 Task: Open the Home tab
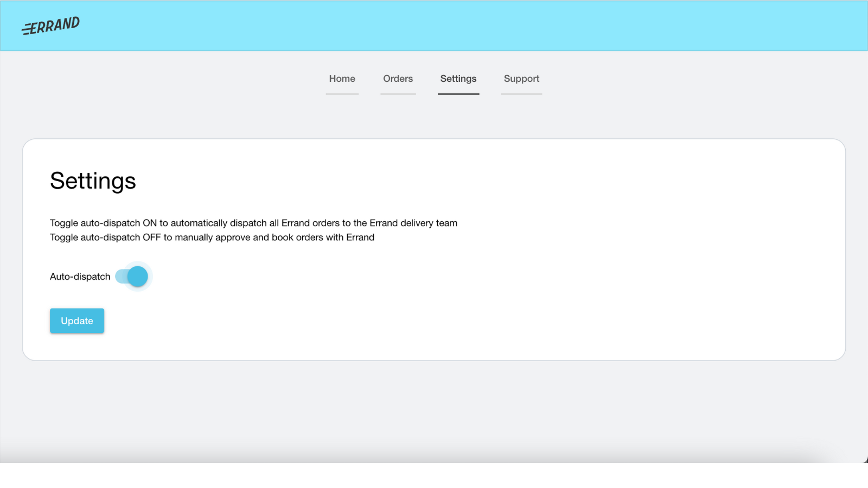(x=342, y=79)
